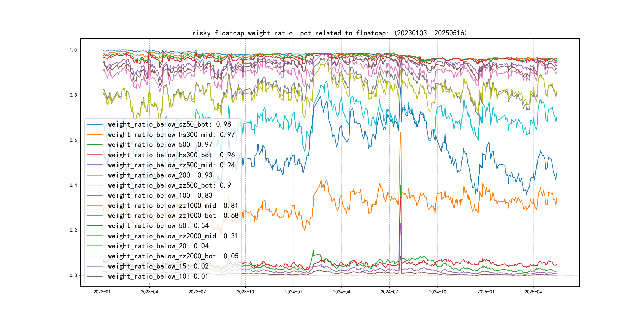Click legend label weight_ratio_below_10

click(158, 276)
